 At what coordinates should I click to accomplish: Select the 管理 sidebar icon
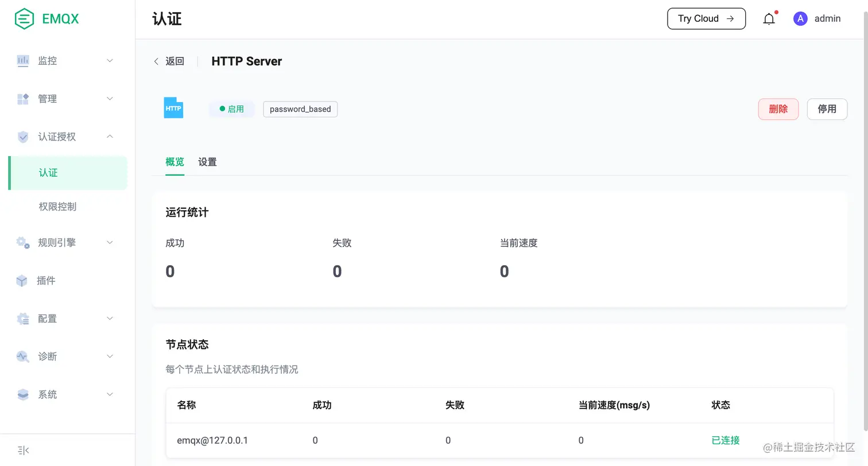pos(23,98)
